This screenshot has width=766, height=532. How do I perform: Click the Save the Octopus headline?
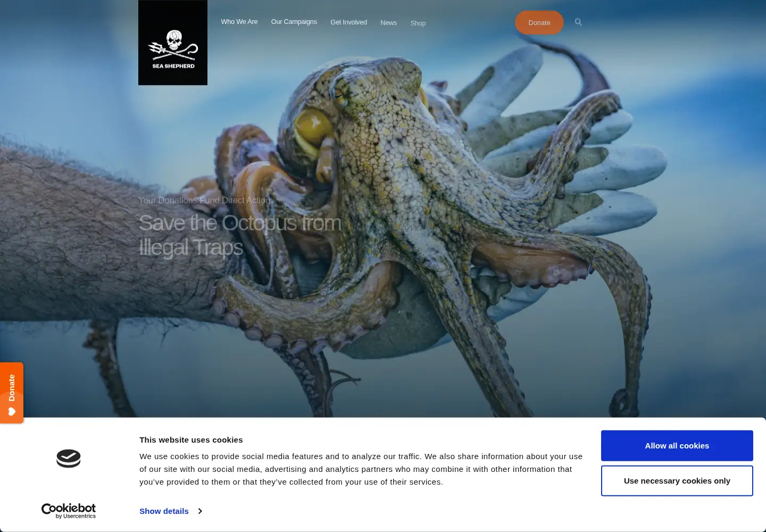(240, 235)
